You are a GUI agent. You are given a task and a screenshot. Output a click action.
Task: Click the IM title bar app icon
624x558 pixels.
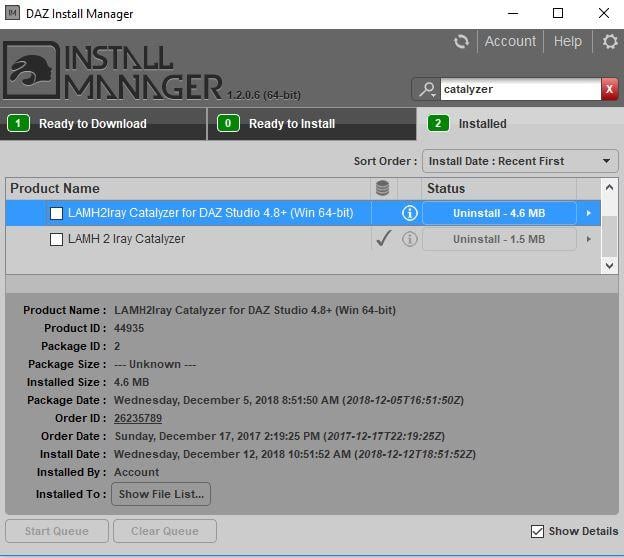click(12, 13)
